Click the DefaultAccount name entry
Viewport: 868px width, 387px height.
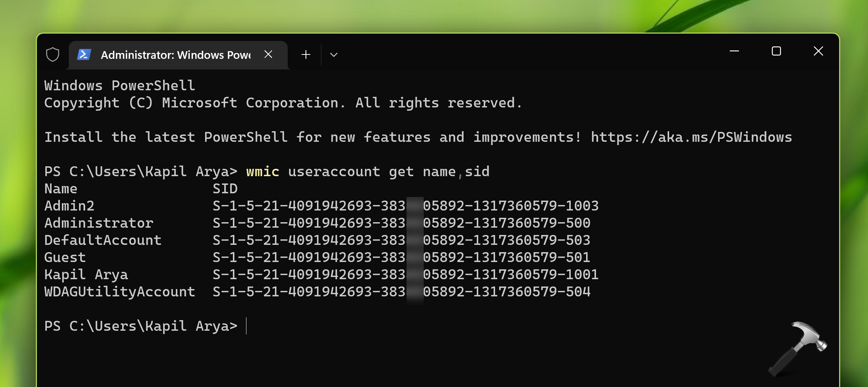click(103, 240)
